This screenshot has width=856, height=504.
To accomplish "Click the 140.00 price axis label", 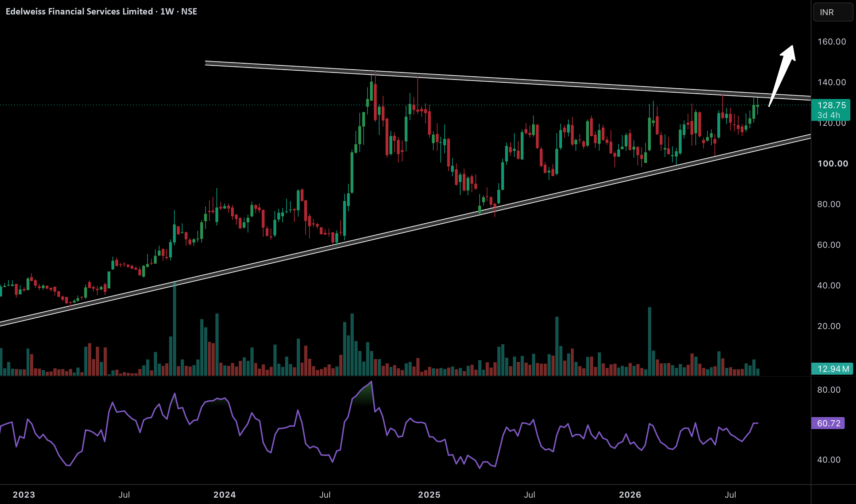I will tap(832, 82).
